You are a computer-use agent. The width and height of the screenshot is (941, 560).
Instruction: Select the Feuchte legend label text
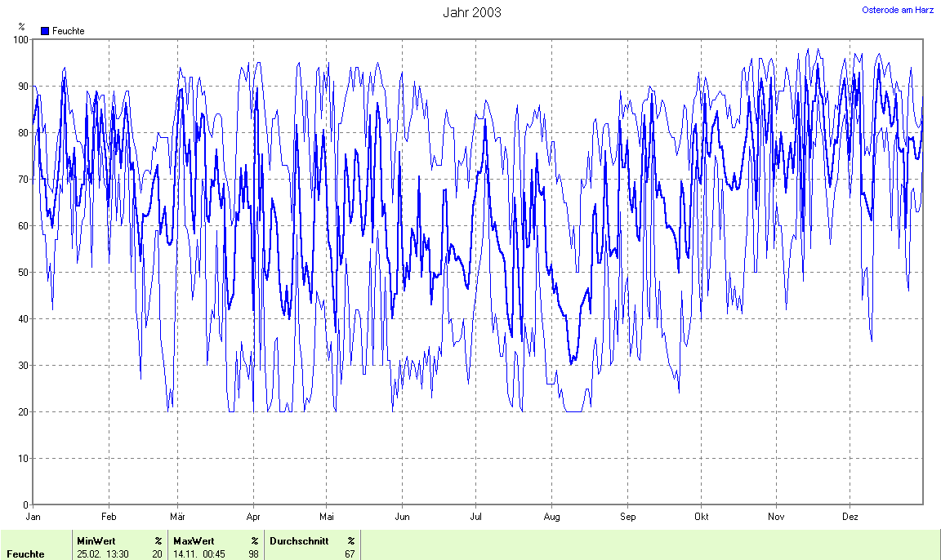coord(68,31)
